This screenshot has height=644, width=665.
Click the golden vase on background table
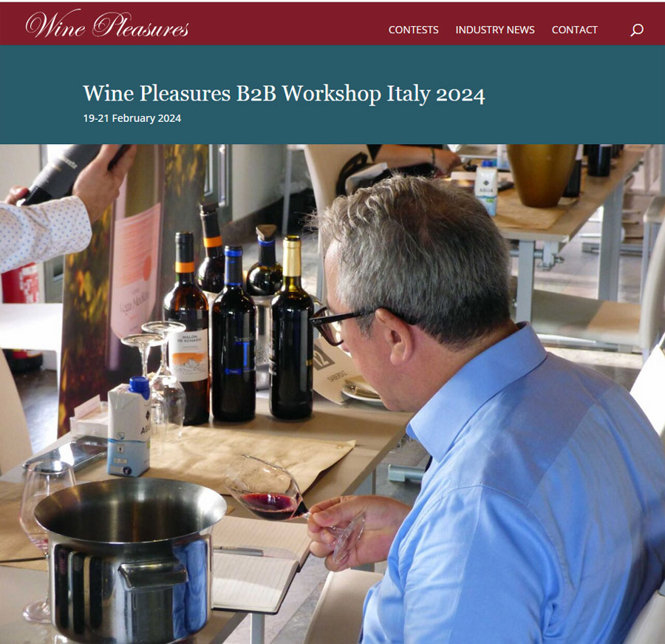pyautogui.click(x=542, y=175)
